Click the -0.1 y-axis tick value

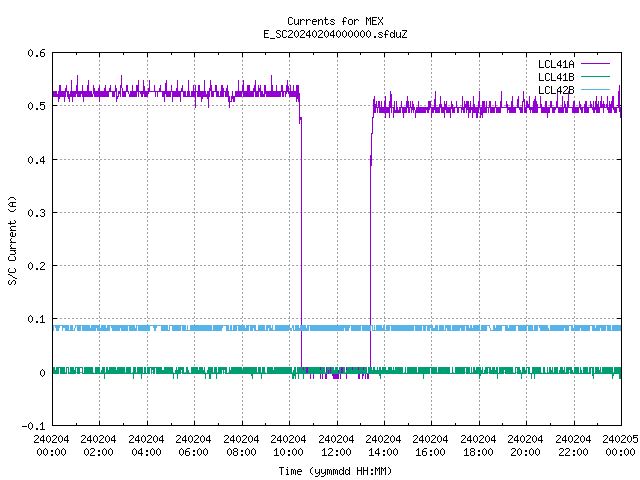[33, 426]
